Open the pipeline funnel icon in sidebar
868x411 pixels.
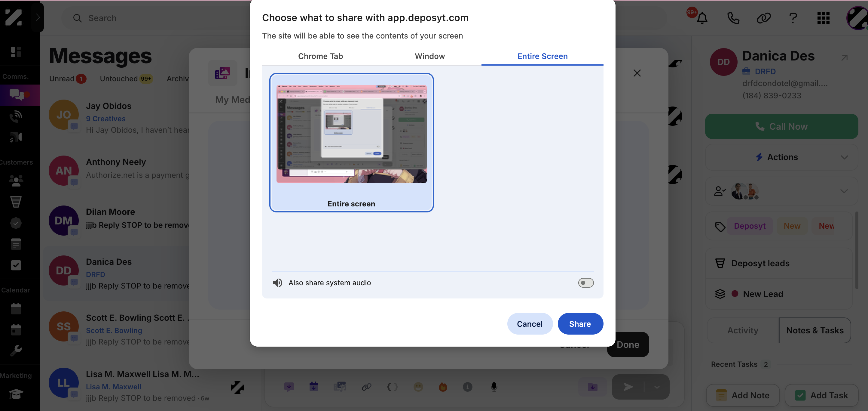tap(16, 202)
